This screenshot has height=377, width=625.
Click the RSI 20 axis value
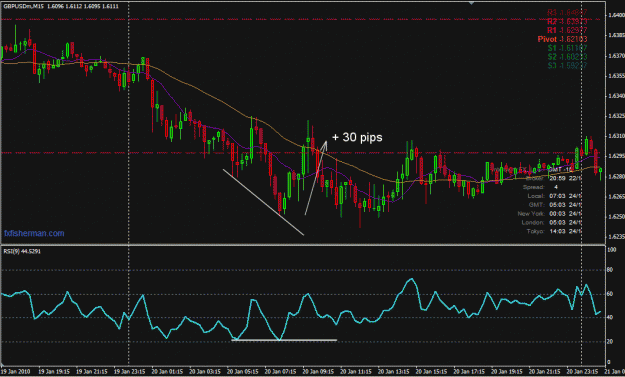610,341
